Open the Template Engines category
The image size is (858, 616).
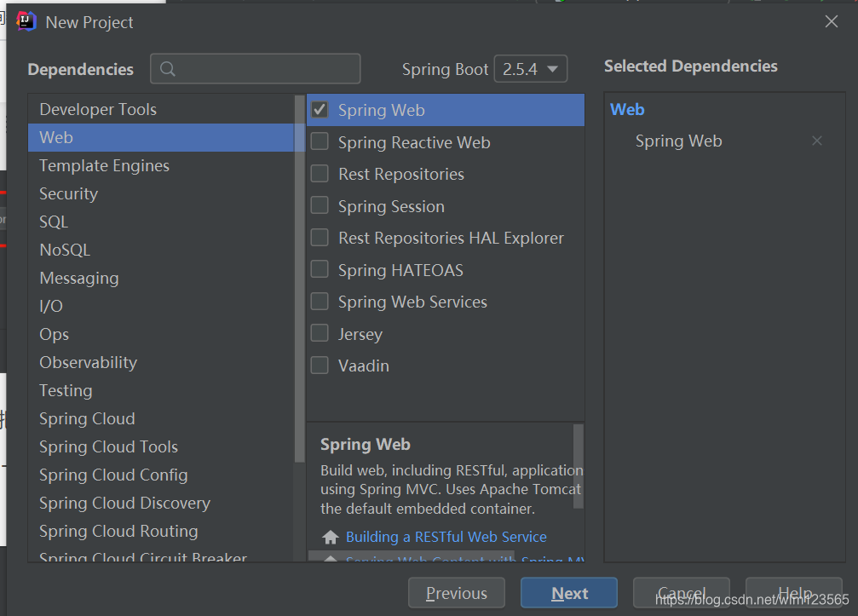click(x=161, y=166)
